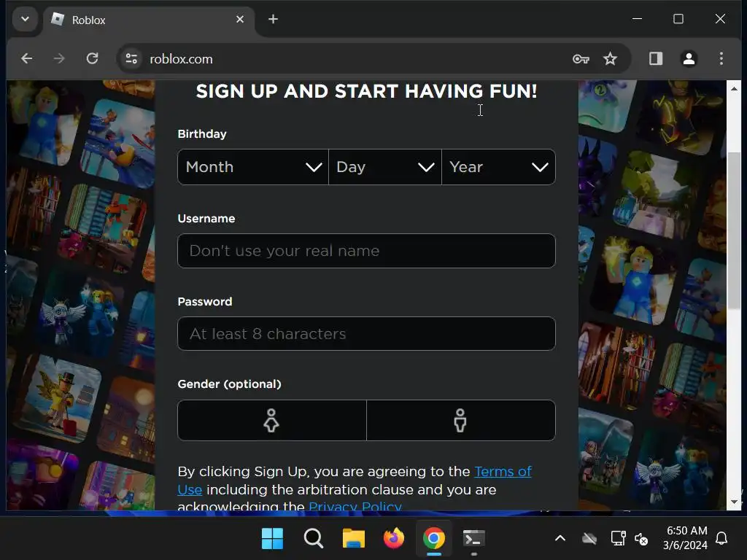Open site information icon in address bar
The height and width of the screenshot is (560, 747).
[x=131, y=58]
